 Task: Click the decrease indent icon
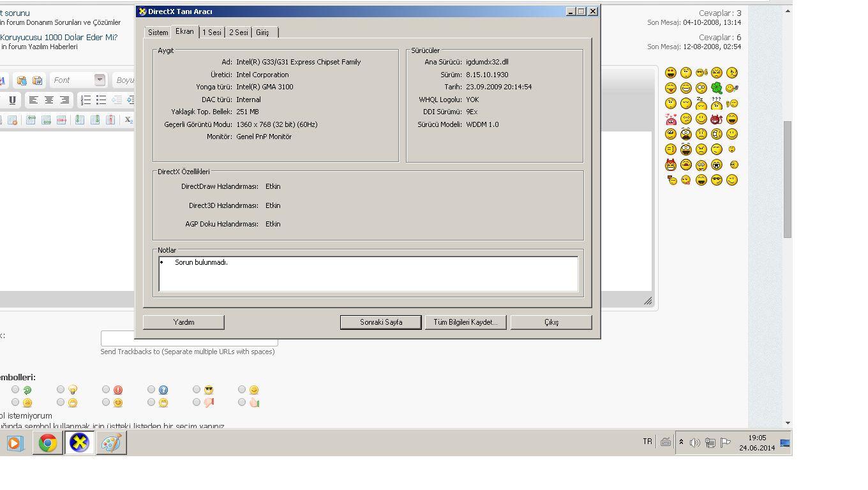117,100
